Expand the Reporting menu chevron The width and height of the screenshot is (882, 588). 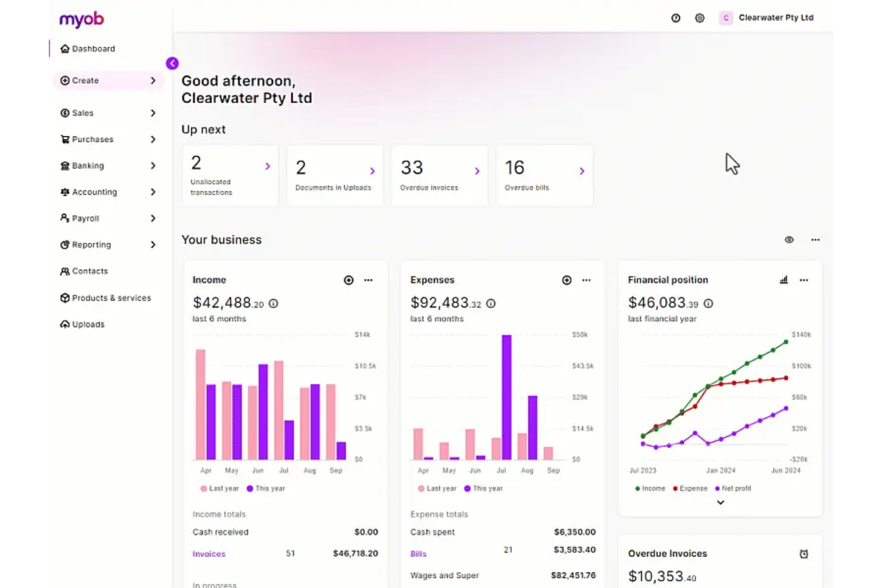153,245
